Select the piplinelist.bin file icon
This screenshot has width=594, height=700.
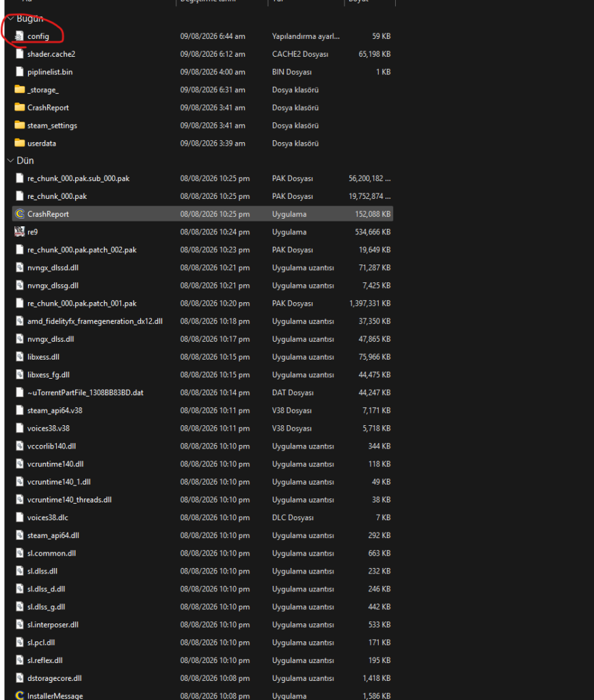[19, 72]
